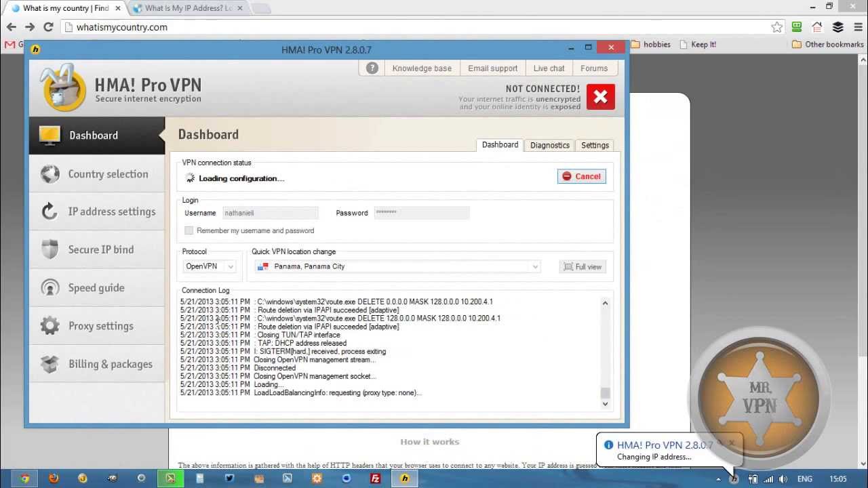This screenshot has width=868, height=488.
Task: Go forward in Chrome browser
Action: (29, 27)
